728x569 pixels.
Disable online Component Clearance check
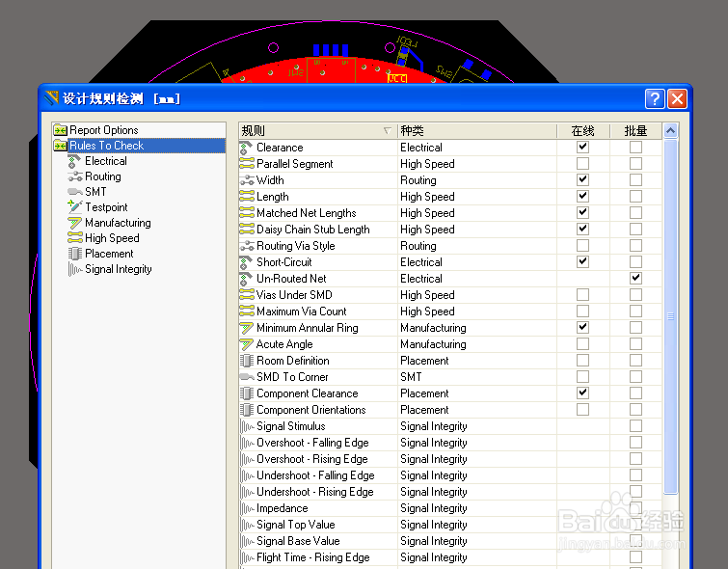[582, 393]
